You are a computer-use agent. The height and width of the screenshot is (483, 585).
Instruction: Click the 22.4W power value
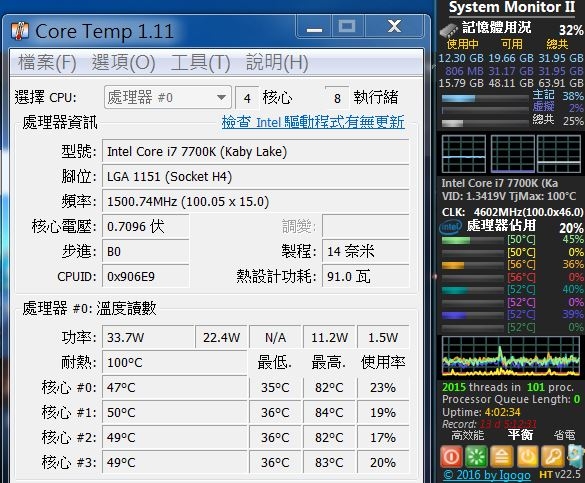pos(221,338)
